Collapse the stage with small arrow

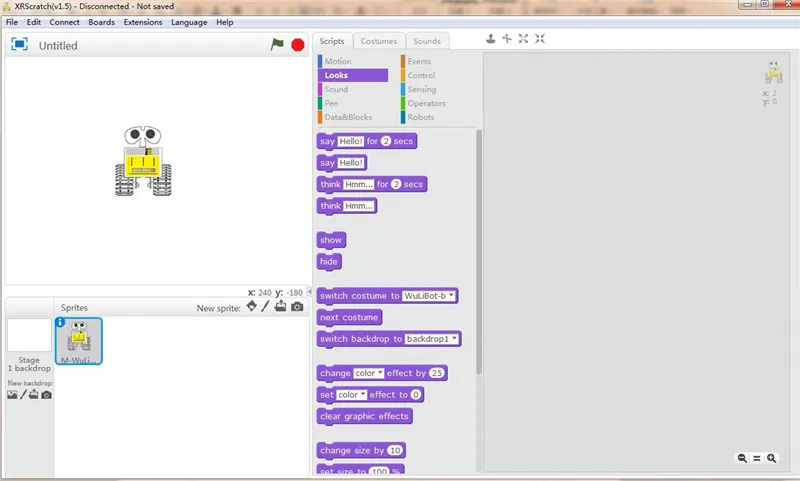click(309, 292)
